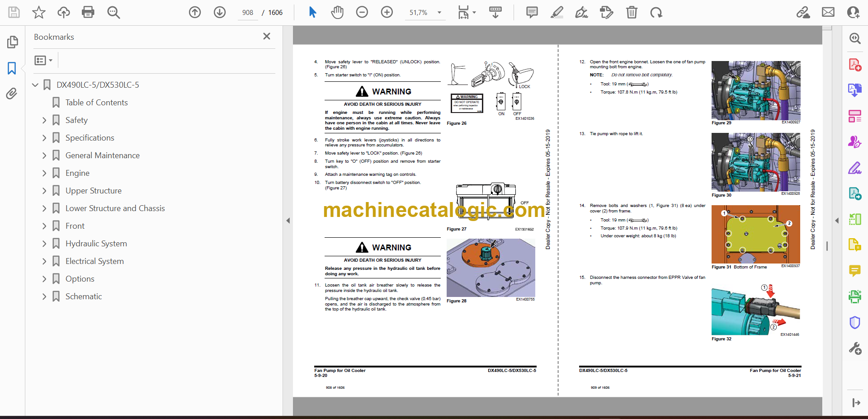Open the Hydraulic System bookmark

click(x=96, y=244)
